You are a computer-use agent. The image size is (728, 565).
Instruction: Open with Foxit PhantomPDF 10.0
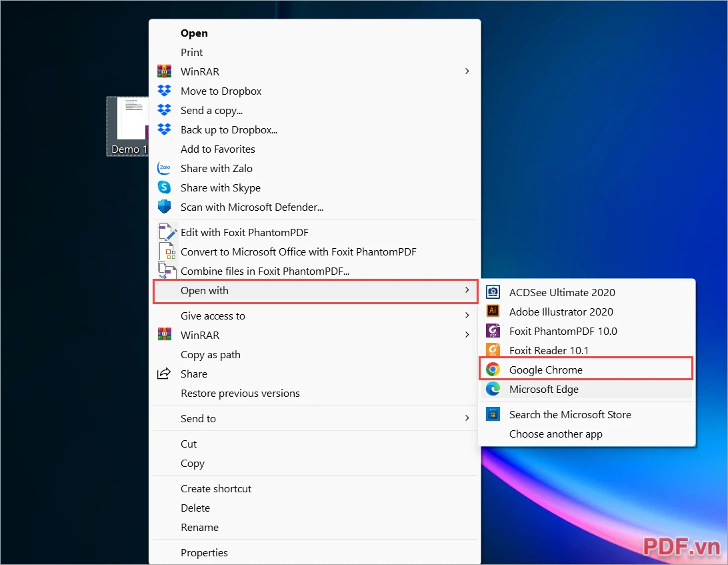pos(587,332)
